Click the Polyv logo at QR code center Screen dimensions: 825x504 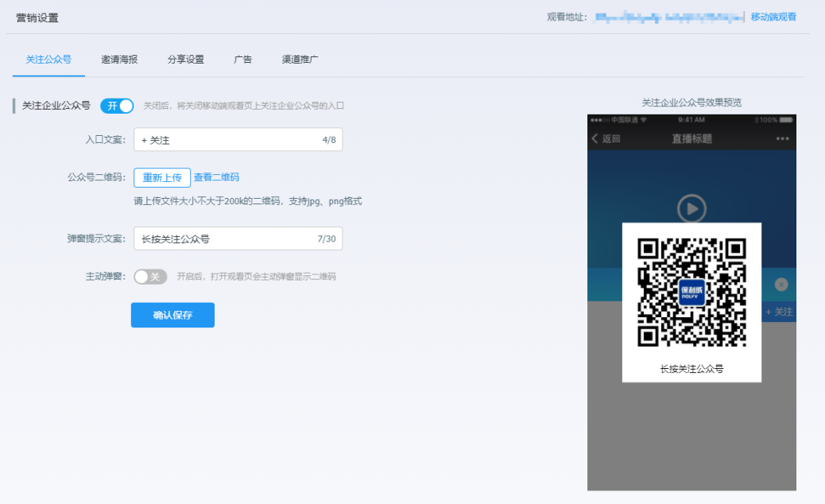pyautogui.click(x=691, y=293)
